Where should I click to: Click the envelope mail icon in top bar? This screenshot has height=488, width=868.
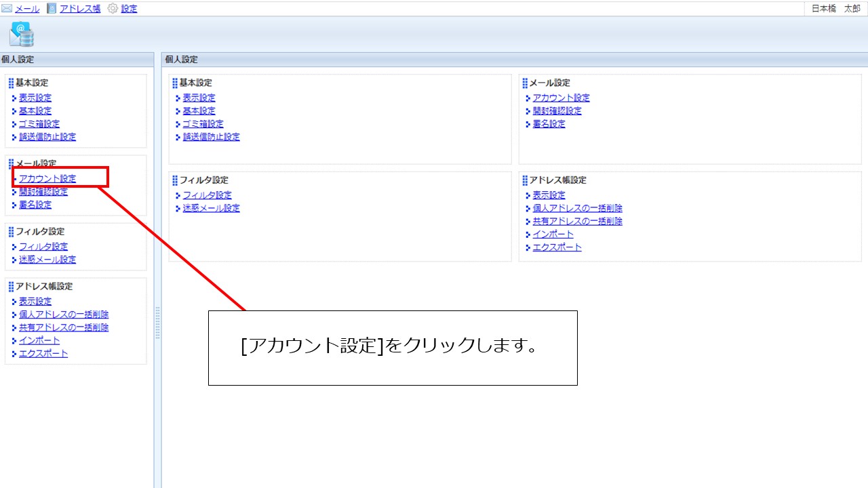pyautogui.click(x=7, y=9)
